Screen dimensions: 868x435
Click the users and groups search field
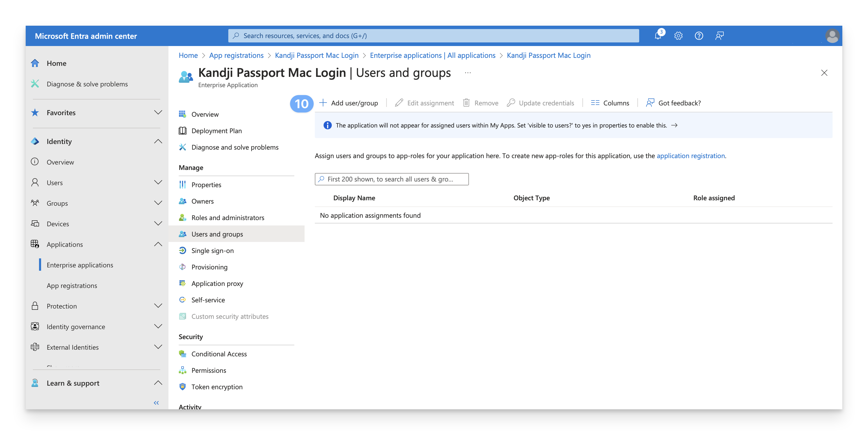coord(392,179)
